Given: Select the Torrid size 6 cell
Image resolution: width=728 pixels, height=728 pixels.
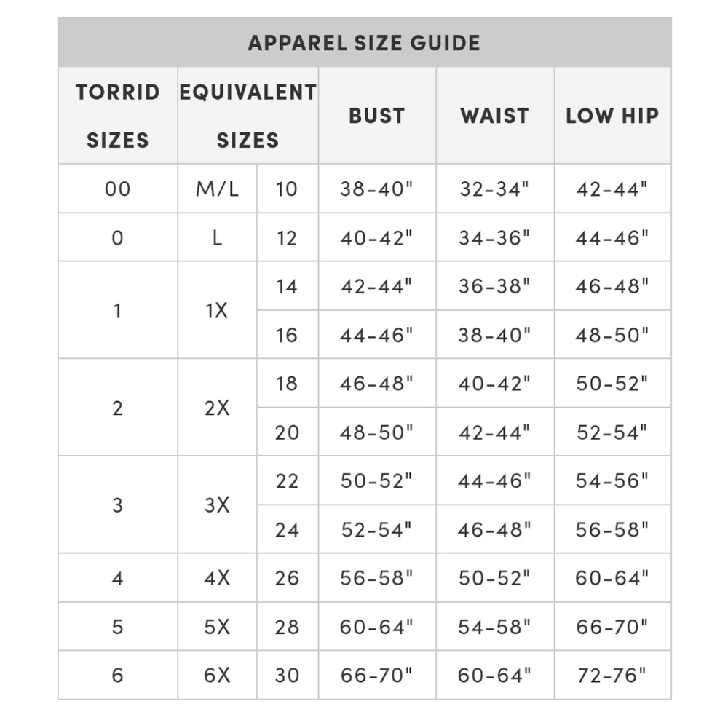Looking at the screenshot, I should 118,675.
